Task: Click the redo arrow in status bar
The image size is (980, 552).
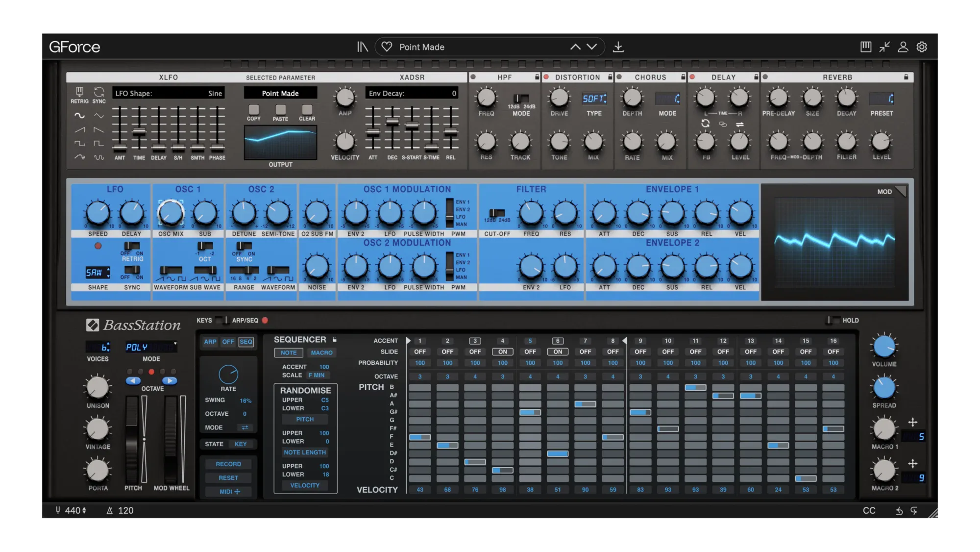Action: pyautogui.click(x=914, y=511)
